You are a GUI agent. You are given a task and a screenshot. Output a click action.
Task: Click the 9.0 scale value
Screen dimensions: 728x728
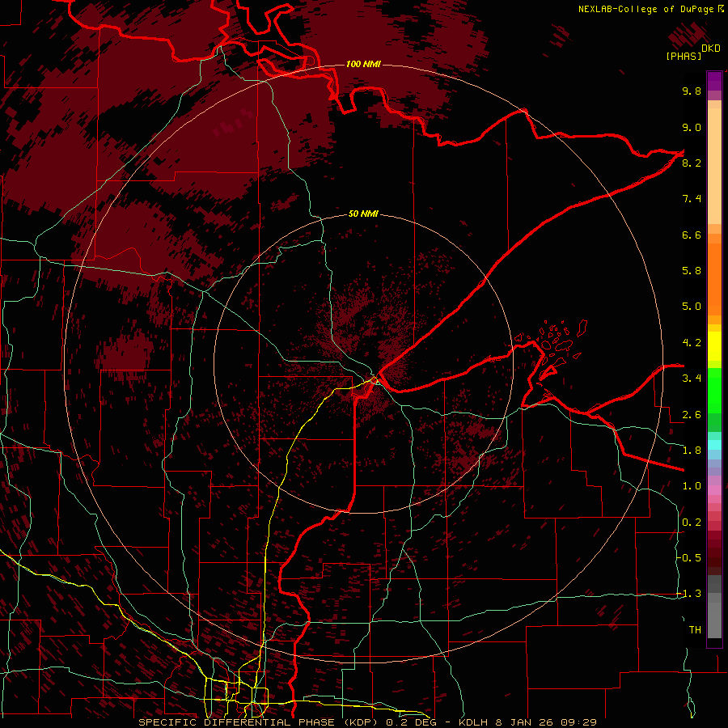692,128
